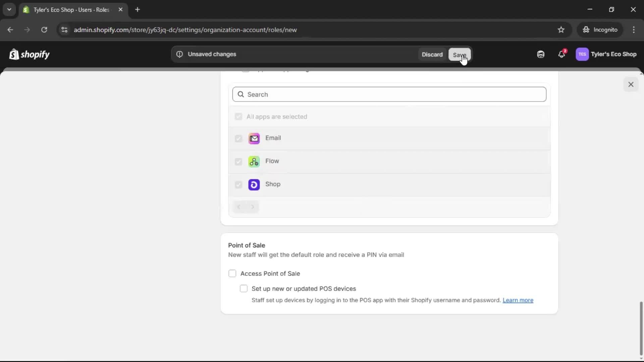Click the Email app icon
644x362 pixels.
tap(254, 138)
